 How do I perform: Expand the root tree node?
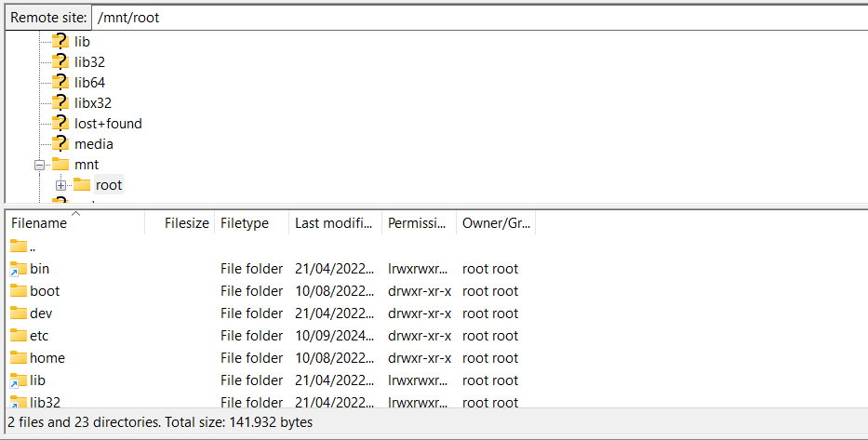click(61, 185)
